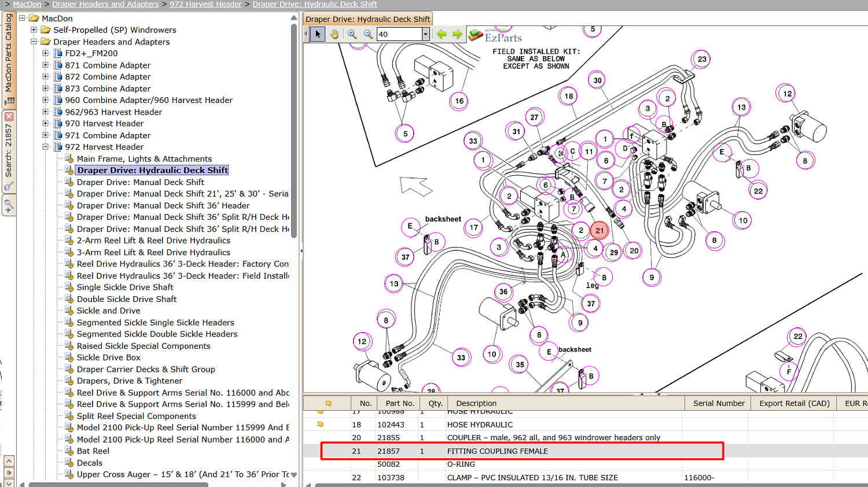This screenshot has height=487, width=868.
Task: Click the Draper Carrier Decks & Shift Group icon
Action: tap(69, 369)
